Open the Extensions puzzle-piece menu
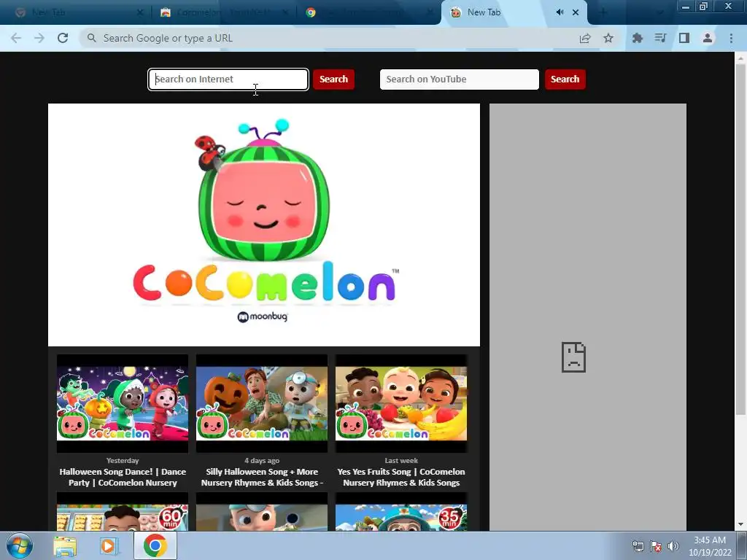Viewport: 747px width, 560px height. click(x=637, y=38)
